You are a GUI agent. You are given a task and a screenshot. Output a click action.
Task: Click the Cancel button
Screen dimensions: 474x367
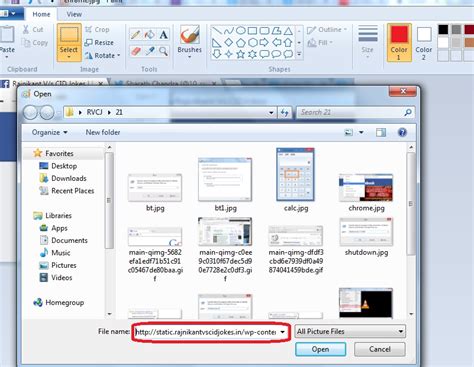coord(380,349)
